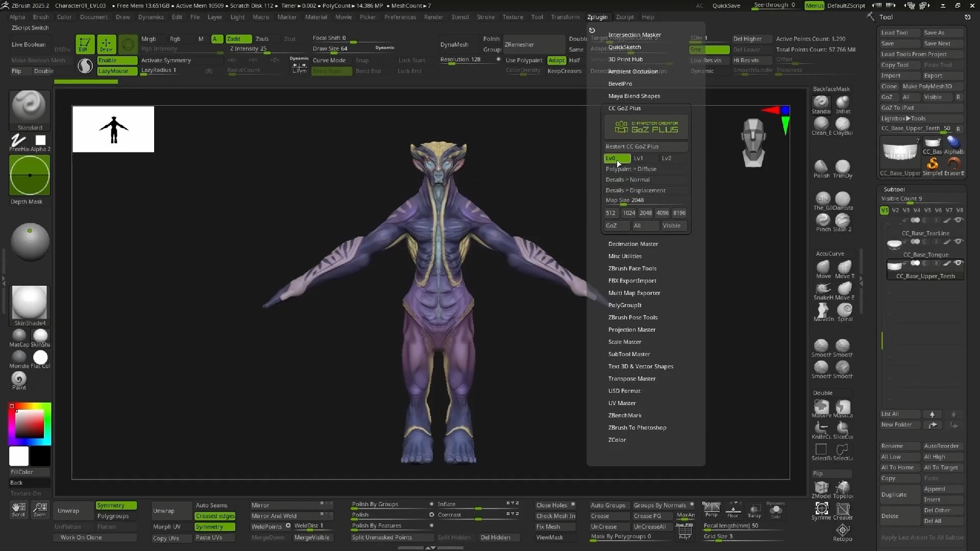Select the Pinch brush icon
Image resolution: width=980 pixels, height=551 pixels.
[x=823, y=220]
